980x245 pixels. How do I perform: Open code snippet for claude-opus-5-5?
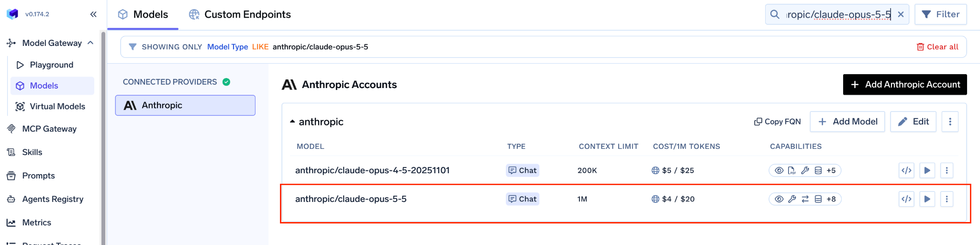(x=906, y=199)
